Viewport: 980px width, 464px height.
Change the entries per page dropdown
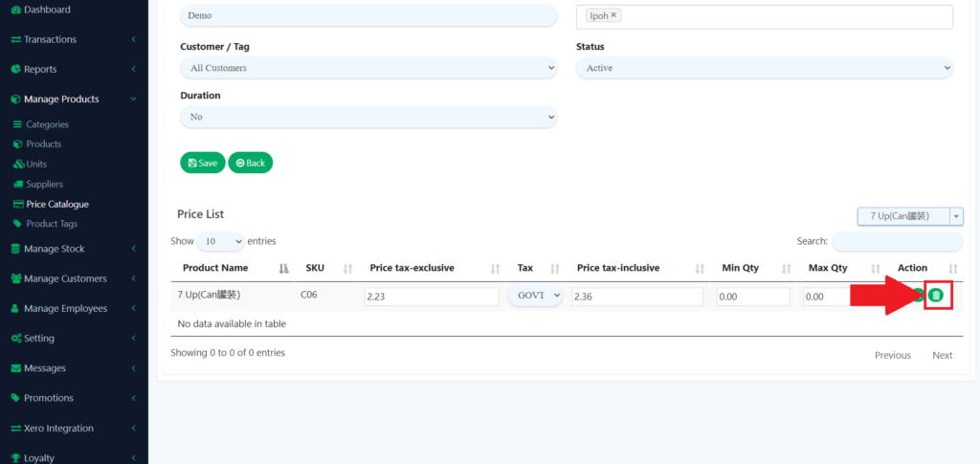click(221, 241)
